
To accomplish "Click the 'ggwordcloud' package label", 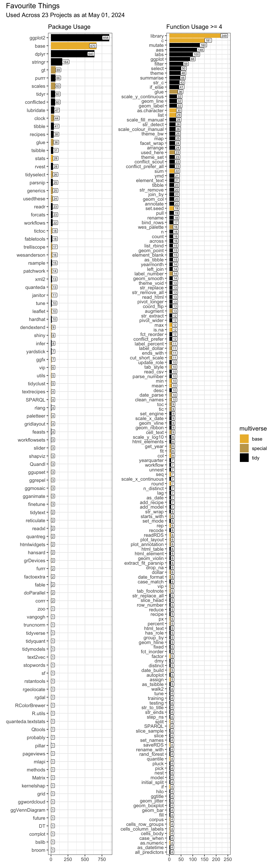I will 32,802.
